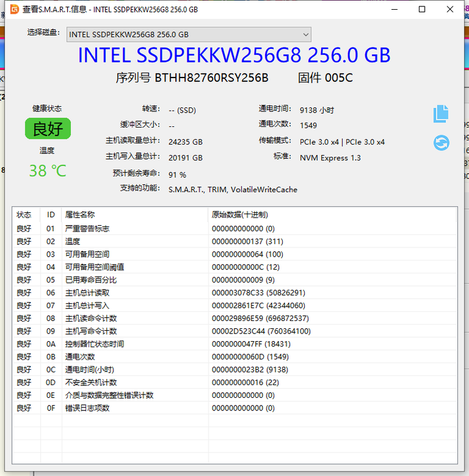Click the NVM Express 1.3 standard value
The image size is (469, 476).
pyautogui.click(x=330, y=158)
